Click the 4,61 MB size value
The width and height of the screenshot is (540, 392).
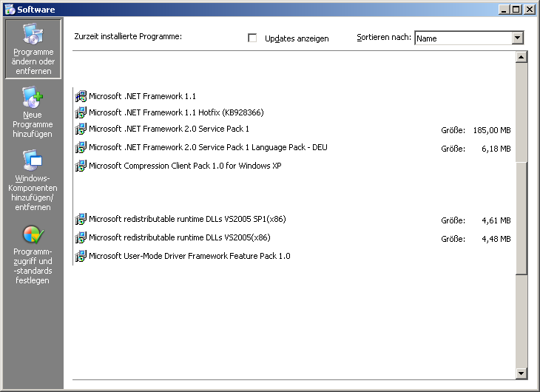tap(496, 221)
